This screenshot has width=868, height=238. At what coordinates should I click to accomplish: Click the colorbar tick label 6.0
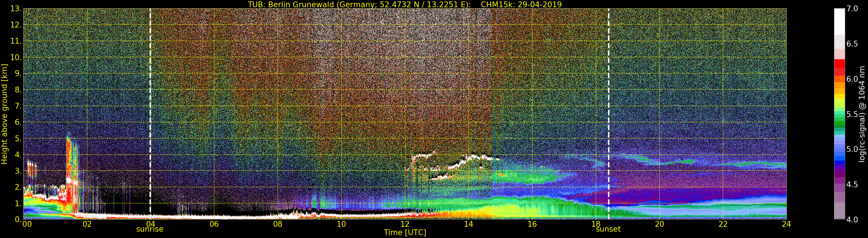(x=852, y=79)
